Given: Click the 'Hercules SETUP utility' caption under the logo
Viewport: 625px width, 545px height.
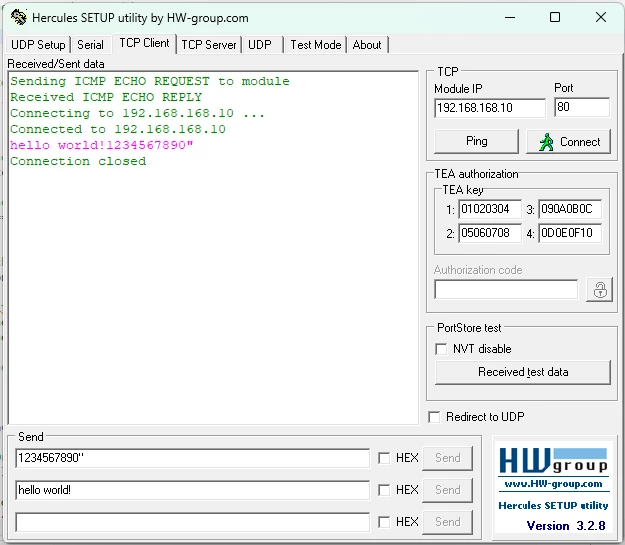Looking at the screenshot, I should pyautogui.click(x=553, y=506).
